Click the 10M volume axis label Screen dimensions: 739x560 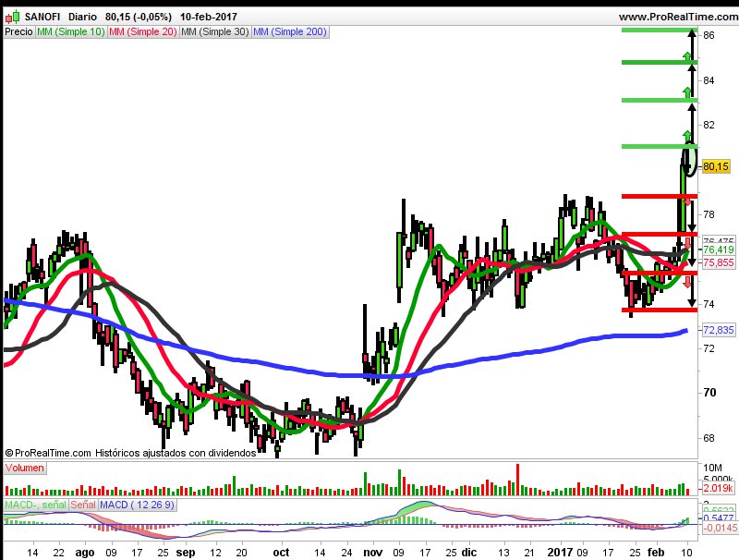coord(712,468)
